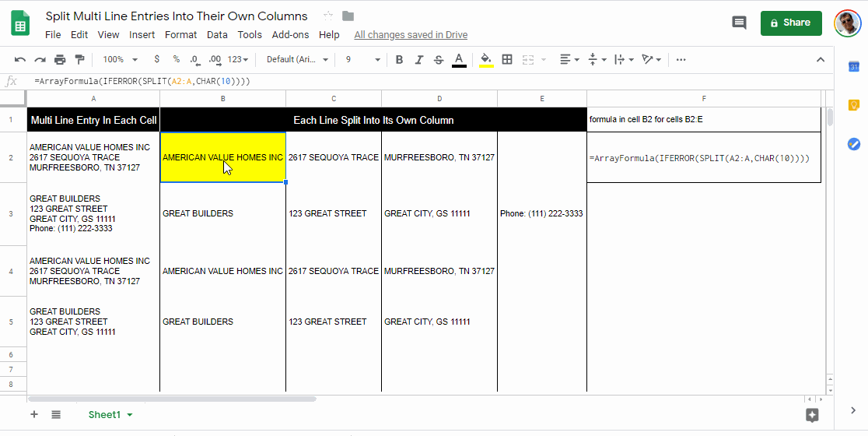This screenshot has width=868, height=436.
Task: Click the green Share button
Action: pyautogui.click(x=790, y=23)
